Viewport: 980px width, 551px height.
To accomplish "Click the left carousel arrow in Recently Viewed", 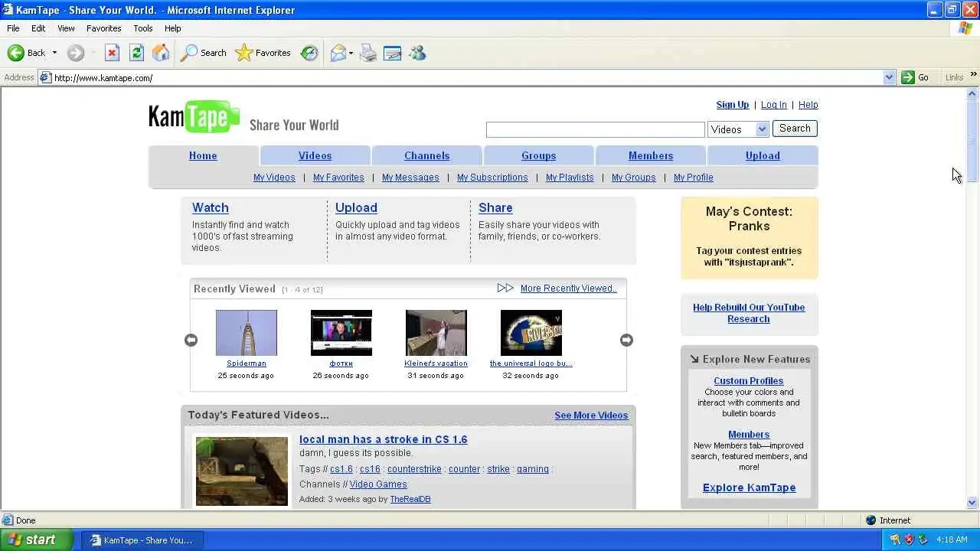I will (191, 340).
